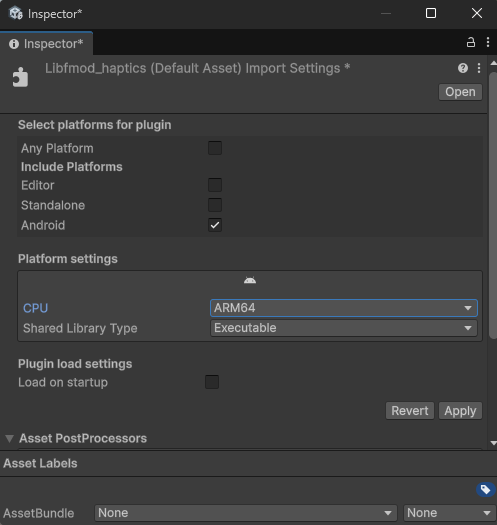Uncheck the Android platform checkbox
This screenshot has width=497, height=525.
(215, 225)
